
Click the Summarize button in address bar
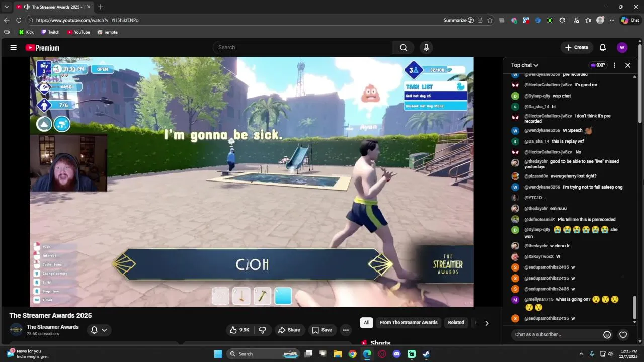pos(458,20)
